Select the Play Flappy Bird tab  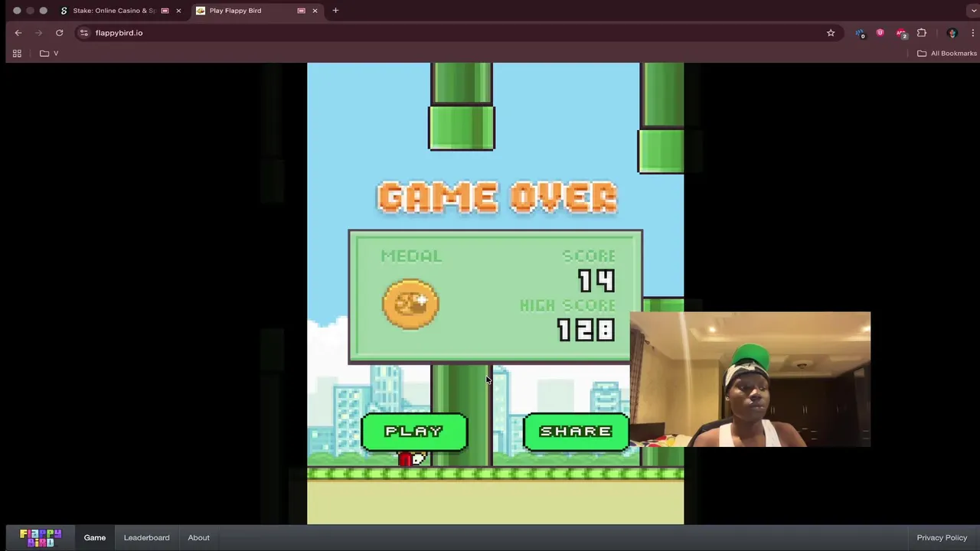tap(235, 11)
